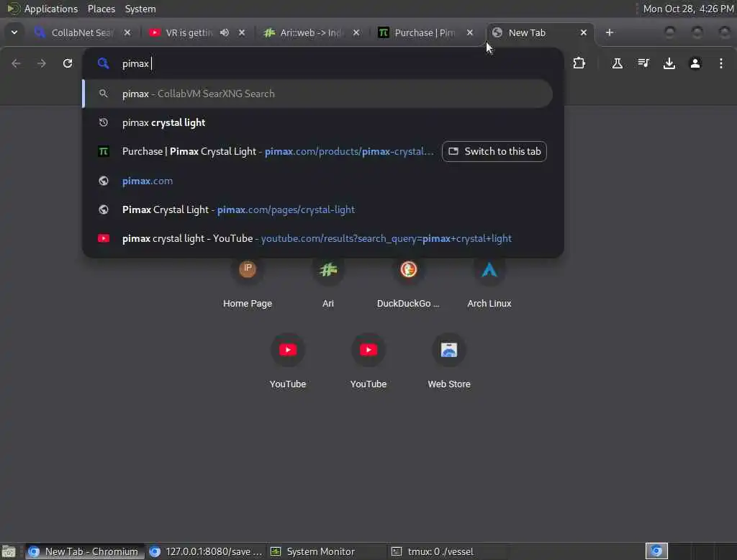Click the YouTube favicon in pimax suggestion
The width and height of the screenshot is (737, 560).
(104, 238)
